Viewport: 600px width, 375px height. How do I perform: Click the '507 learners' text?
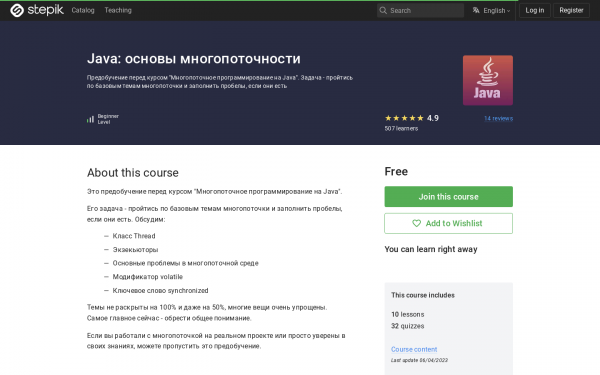(401, 129)
